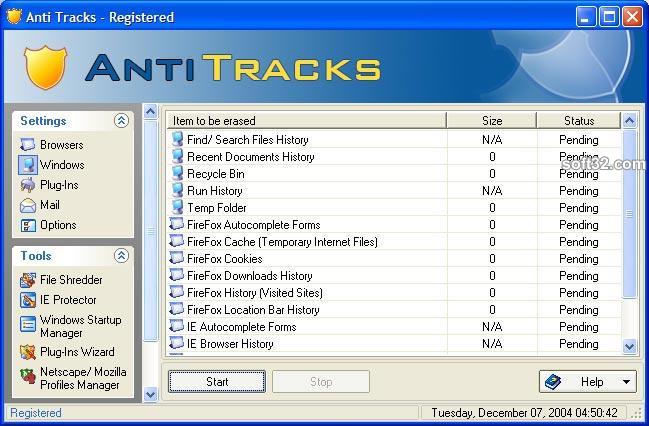This screenshot has height=426, width=649.
Task: Click the erase list scroll up arrow
Action: [630, 120]
